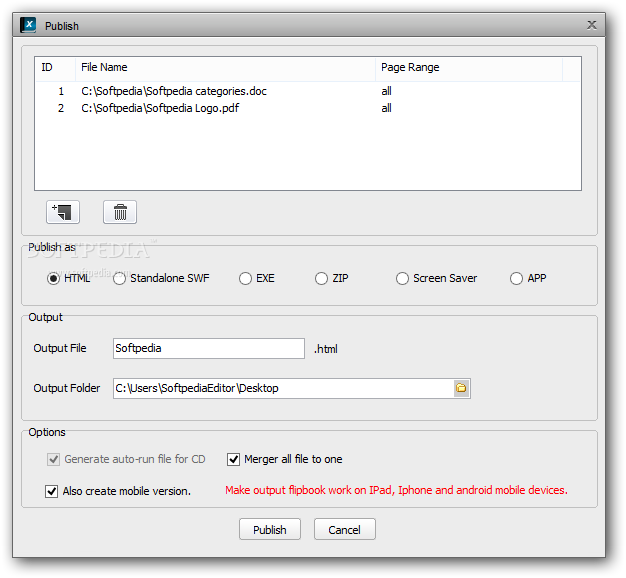This screenshot has width=626, height=578.
Task: Click ID cell 1
Action: [x=61, y=91]
